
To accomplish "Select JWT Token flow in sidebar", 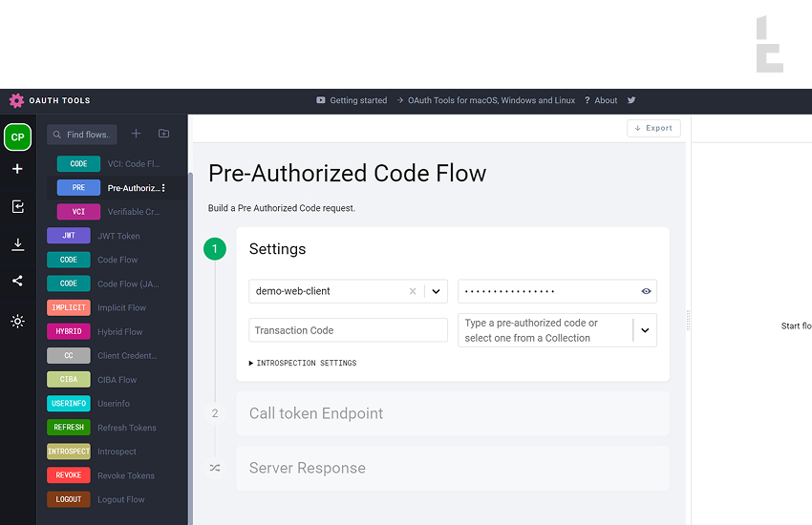I will (118, 236).
